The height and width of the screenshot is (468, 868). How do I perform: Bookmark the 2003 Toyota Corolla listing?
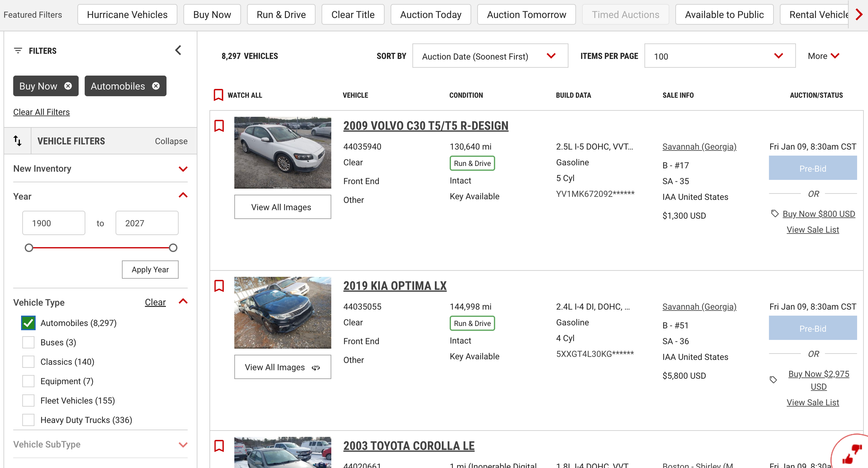(219, 446)
